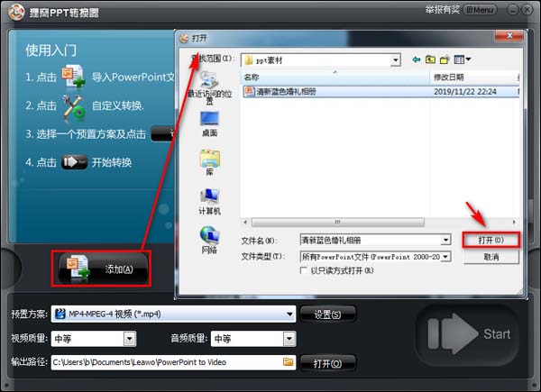
Task: Expand the 视频质量 video quality dropdown
Action: [x=129, y=339]
